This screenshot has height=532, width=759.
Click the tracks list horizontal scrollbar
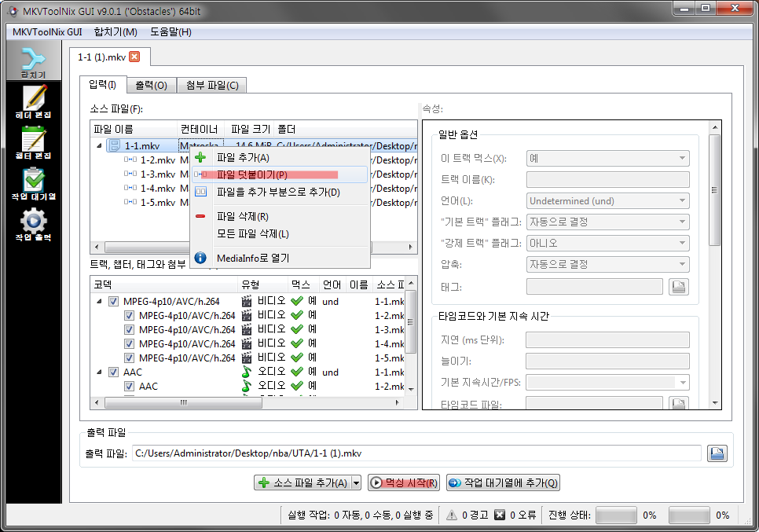pyautogui.click(x=247, y=402)
